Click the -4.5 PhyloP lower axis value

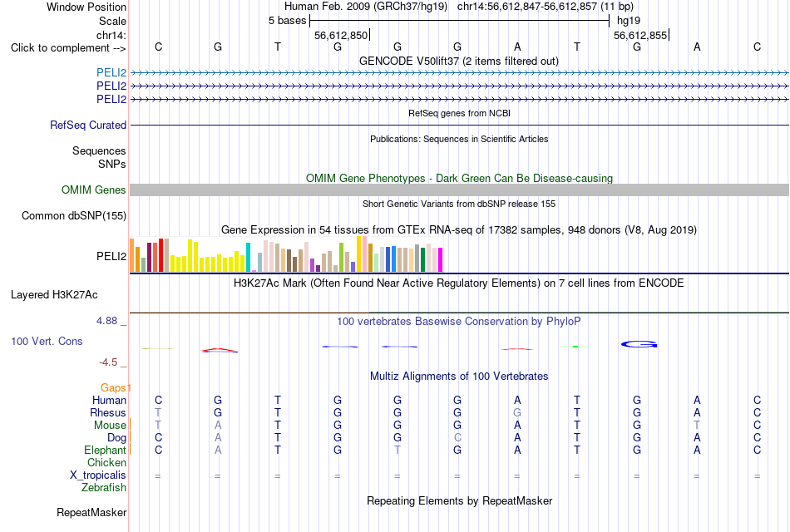[108, 362]
